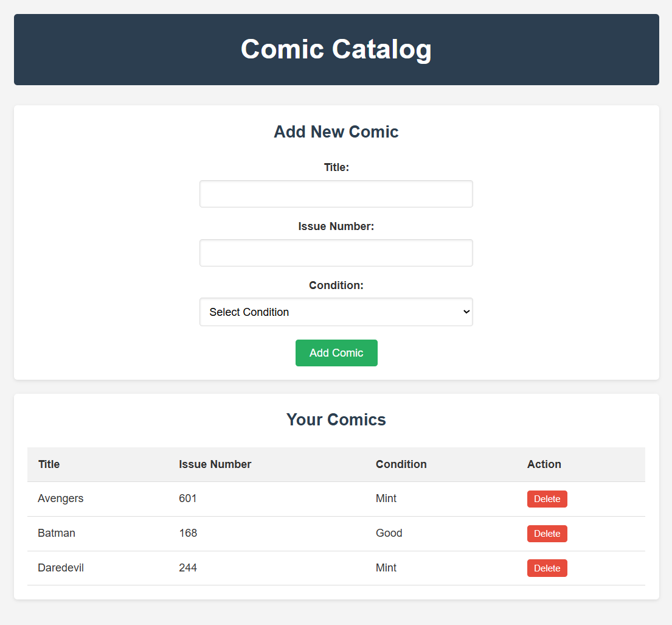Screen dimensions: 672x625
Task: Focus the Issue Number input box
Action: (x=336, y=253)
